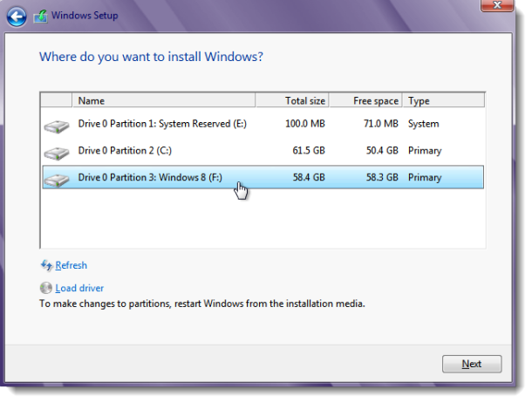Screen dimensions: 532x403
Task: Sort by the Name column header
Action: tap(164, 101)
